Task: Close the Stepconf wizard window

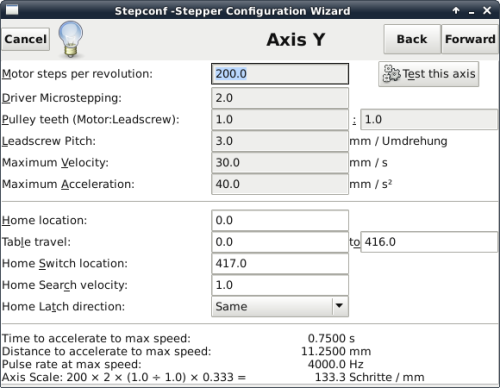Action: click(487, 11)
